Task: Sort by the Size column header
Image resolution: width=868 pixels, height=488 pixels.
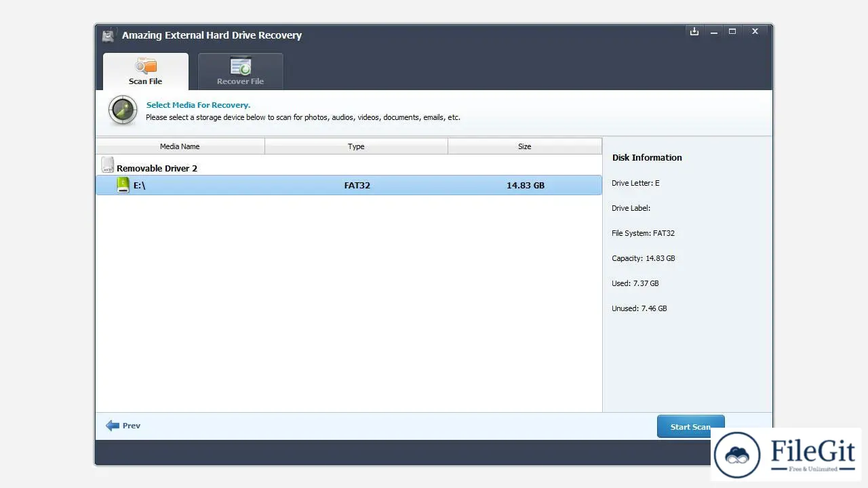Action: [525, 146]
